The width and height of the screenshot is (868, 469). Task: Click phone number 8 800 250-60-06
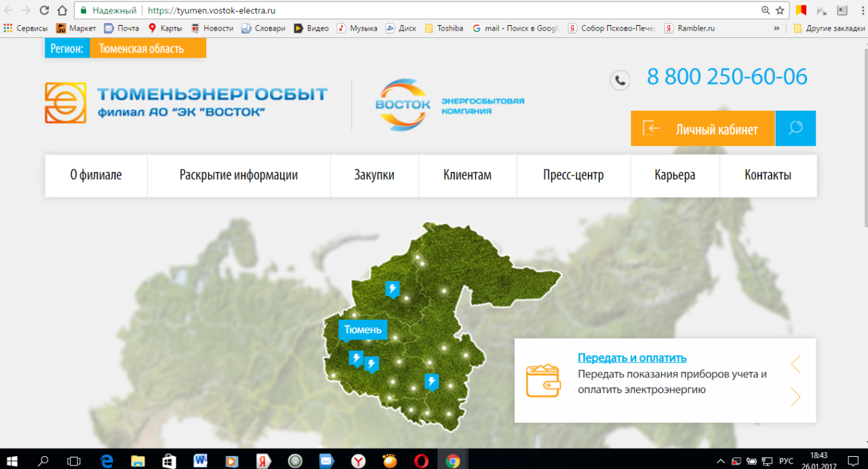[727, 77]
